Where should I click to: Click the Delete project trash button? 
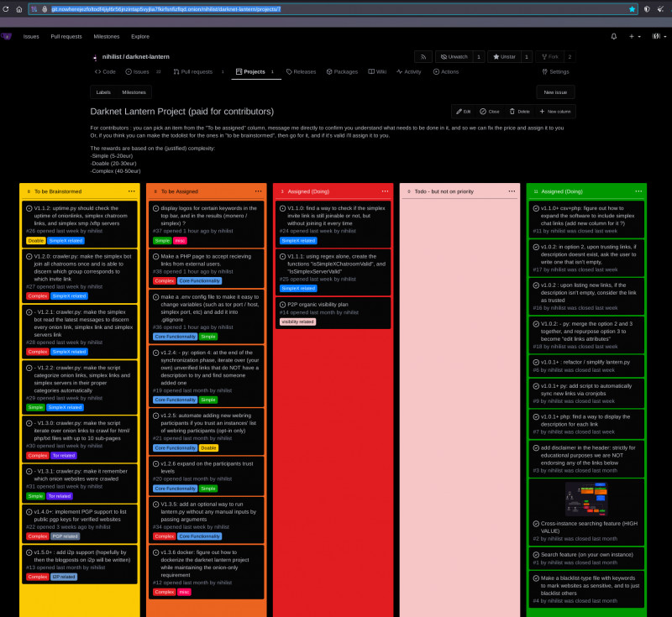point(519,111)
